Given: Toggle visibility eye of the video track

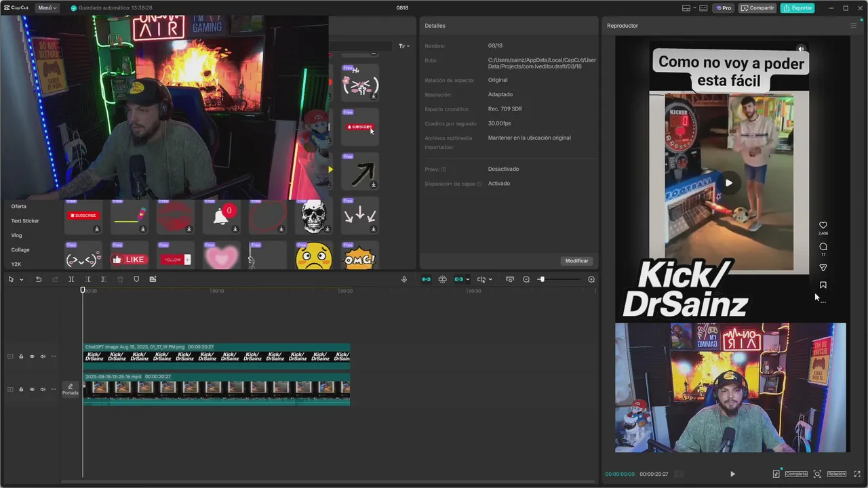Looking at the screenshot, I should 31,389.
